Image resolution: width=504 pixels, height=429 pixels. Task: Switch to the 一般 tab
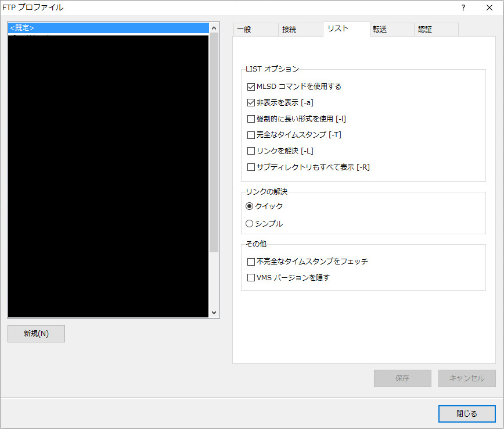click(x=244, y=30)
